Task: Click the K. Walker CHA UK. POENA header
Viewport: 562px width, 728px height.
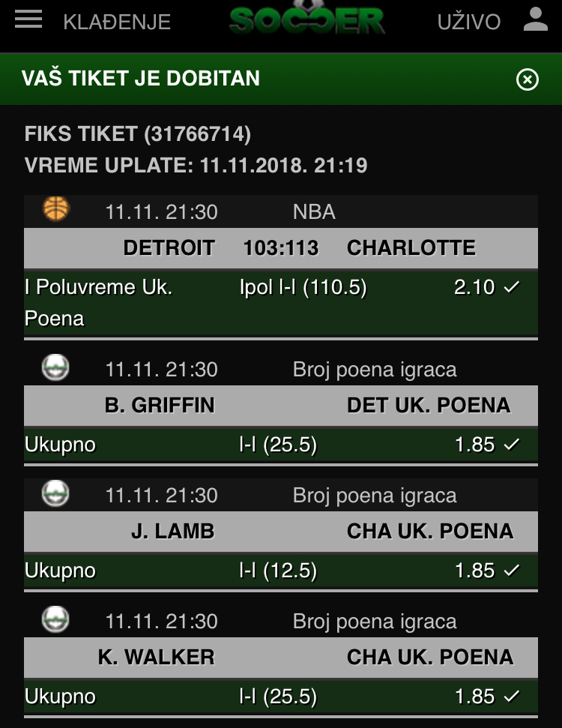Action: point(281,658)
